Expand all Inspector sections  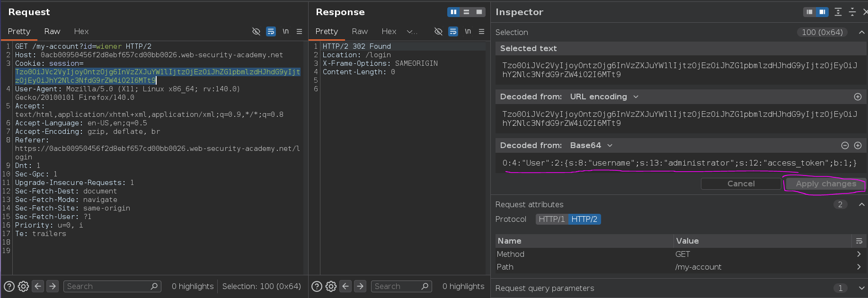click(x=838, y=12)
